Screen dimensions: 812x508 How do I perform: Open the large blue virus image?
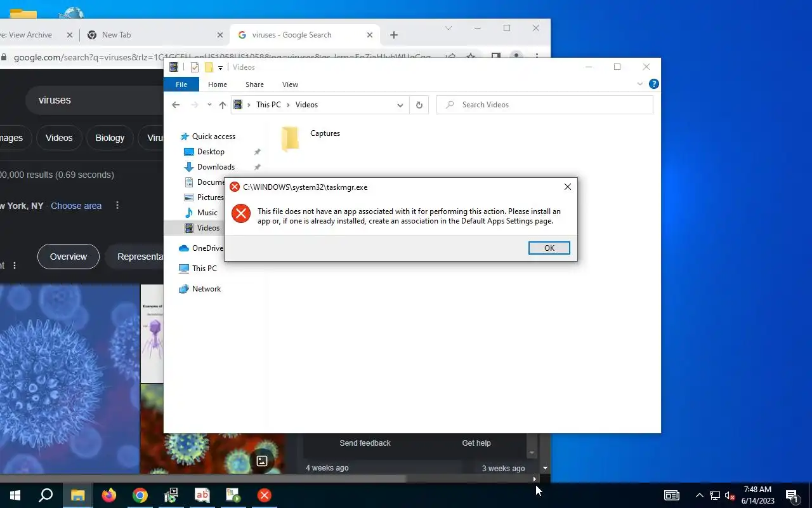(70, 379)
